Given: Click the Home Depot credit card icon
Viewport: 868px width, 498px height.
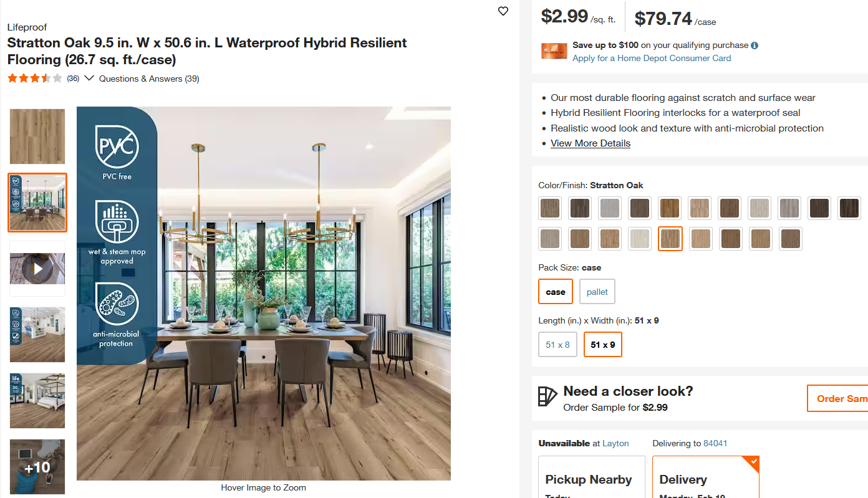Looking at the screenshot, I should 554,52.
